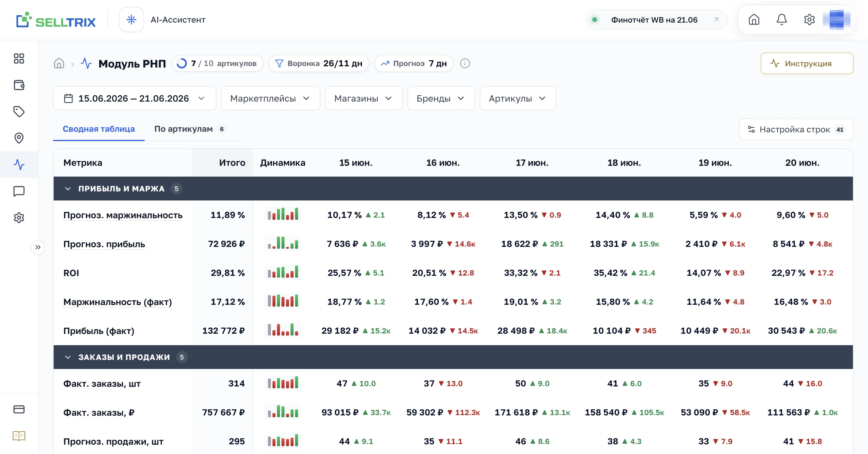This screenshot has width=868, height=454.
Task: Open the notifications bell icon
Action: (782, 20)
